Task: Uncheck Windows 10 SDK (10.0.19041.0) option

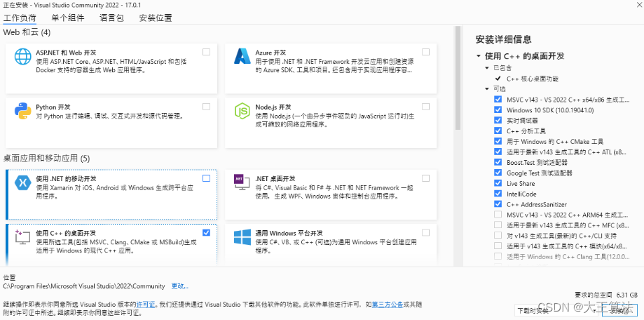Action: coord(498,109)
